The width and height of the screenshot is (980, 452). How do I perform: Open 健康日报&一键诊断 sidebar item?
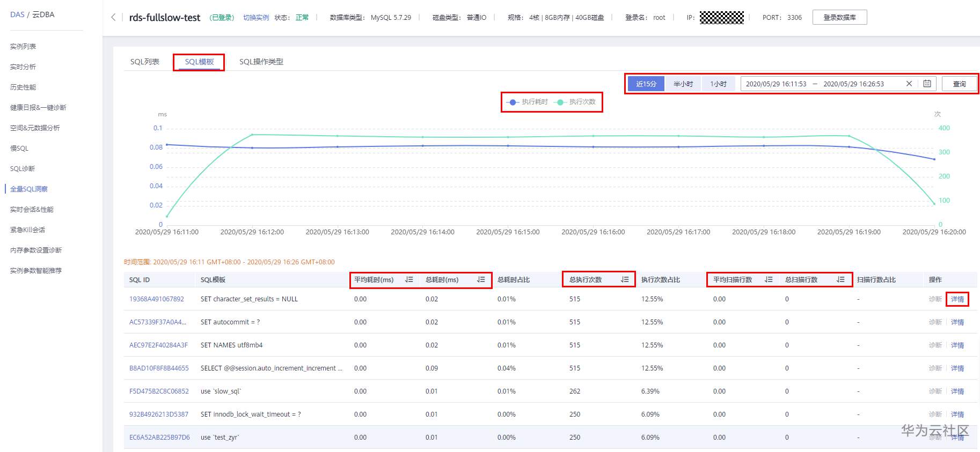(38, 108)
